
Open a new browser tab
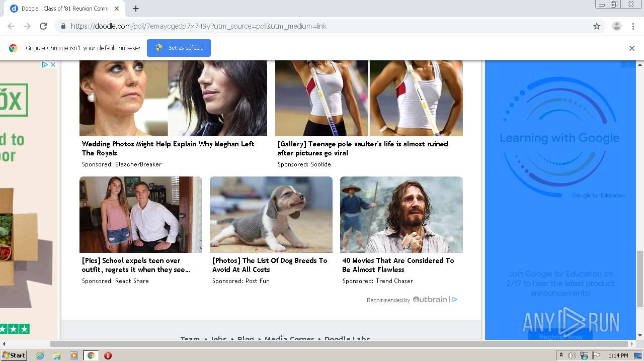tap(136, 9)
